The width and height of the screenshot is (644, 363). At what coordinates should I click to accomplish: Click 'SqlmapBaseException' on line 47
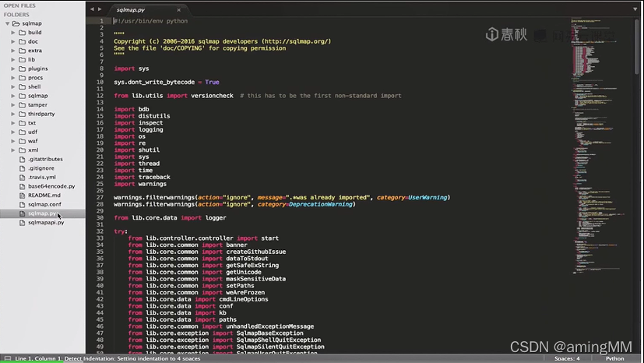[x=270, y=333]
